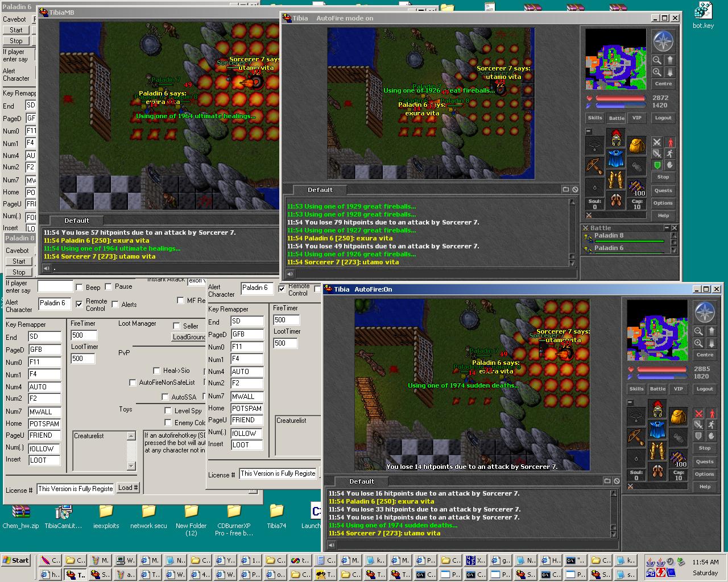Select green defensive shield mode in AutoFire mode on window
The width and height of the screenshot is (728, 582).
(657, 165)
